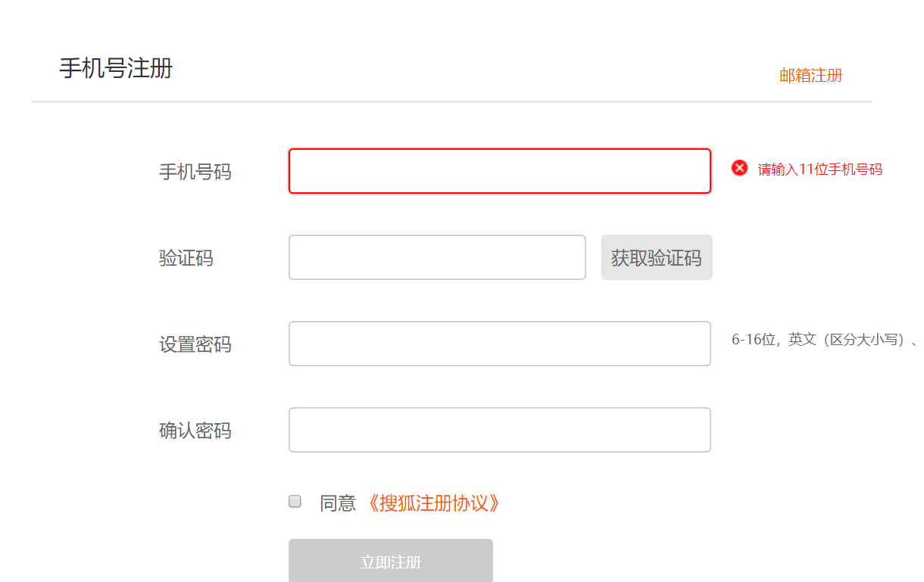Screen dimensions: 924x582
Task: Click the 手机号码 field label
Action: click(x=195, y=172)
